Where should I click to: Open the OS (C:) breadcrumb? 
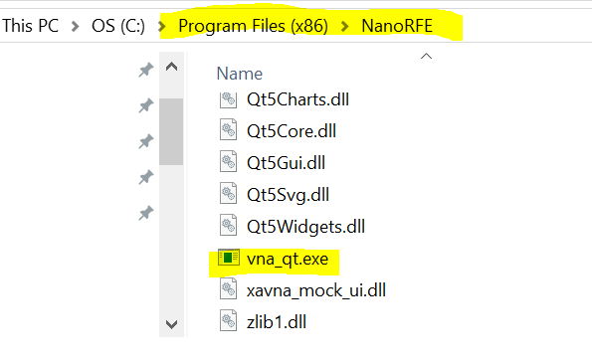pos(118,26)
